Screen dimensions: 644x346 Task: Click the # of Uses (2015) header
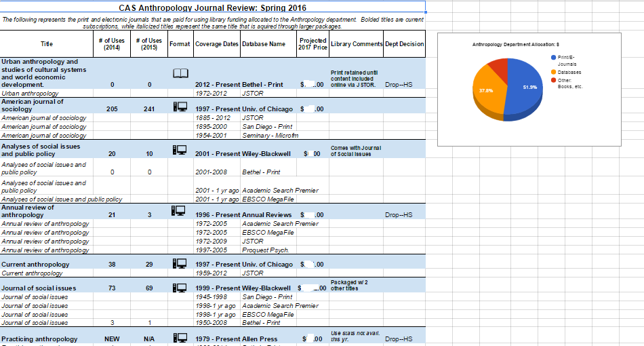tap(149, 44)
